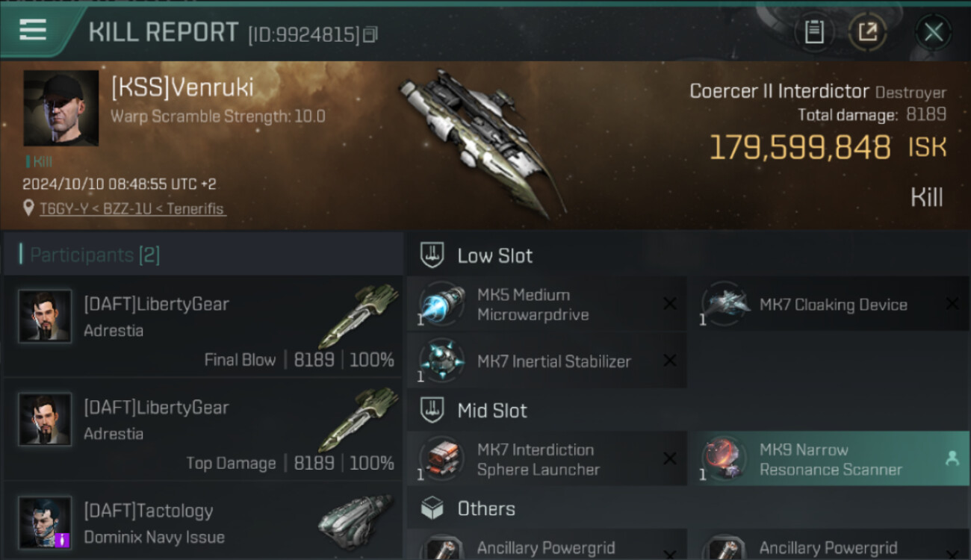This screenshot has width=971, height=560.
Task: Select the LibertyGear Final Blow entry
Action: 203,327
